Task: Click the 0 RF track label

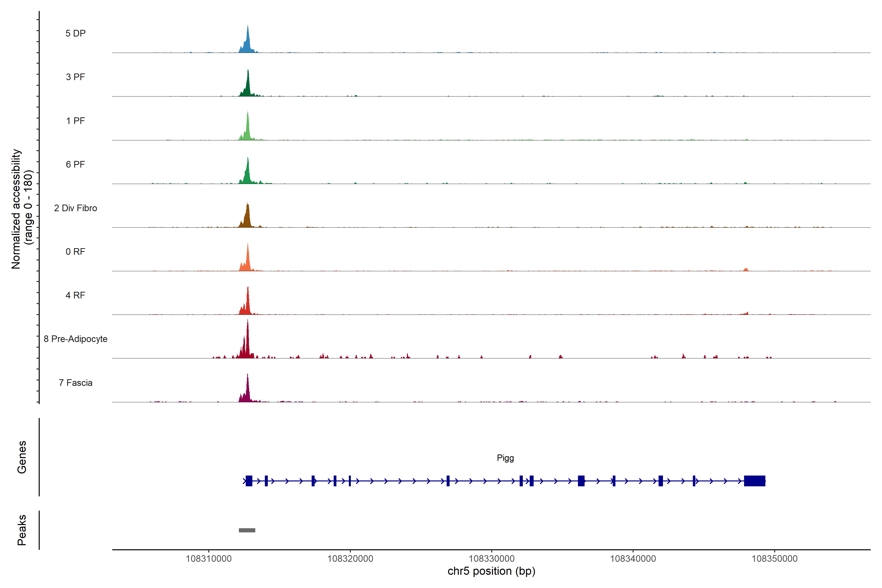Action: [x=75, y=252]
